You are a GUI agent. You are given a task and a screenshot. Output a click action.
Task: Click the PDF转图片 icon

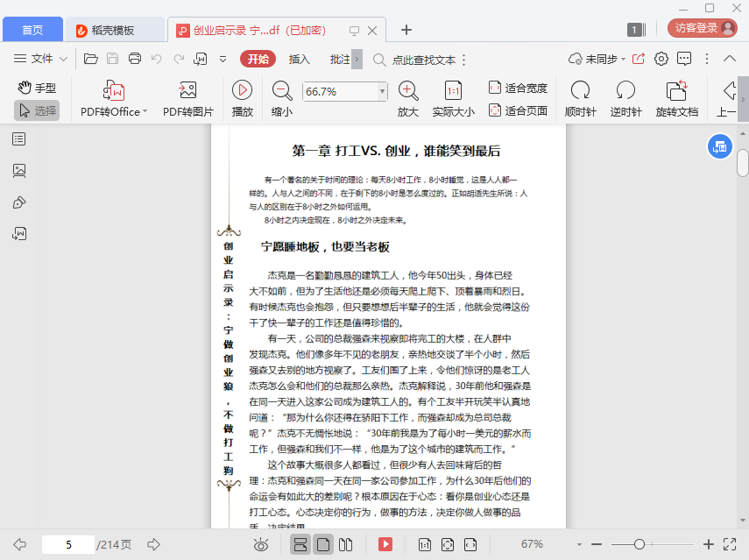tap(187, 90)
